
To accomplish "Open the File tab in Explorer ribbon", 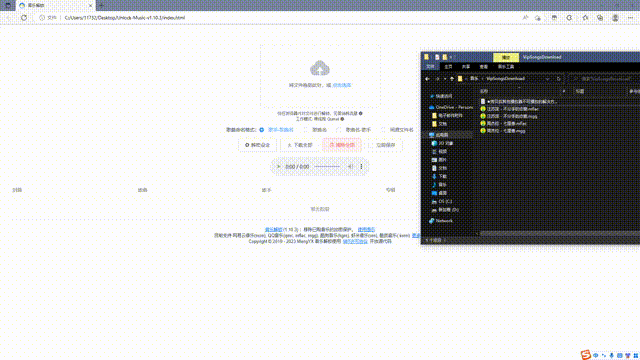I will [x=430, y=67].
